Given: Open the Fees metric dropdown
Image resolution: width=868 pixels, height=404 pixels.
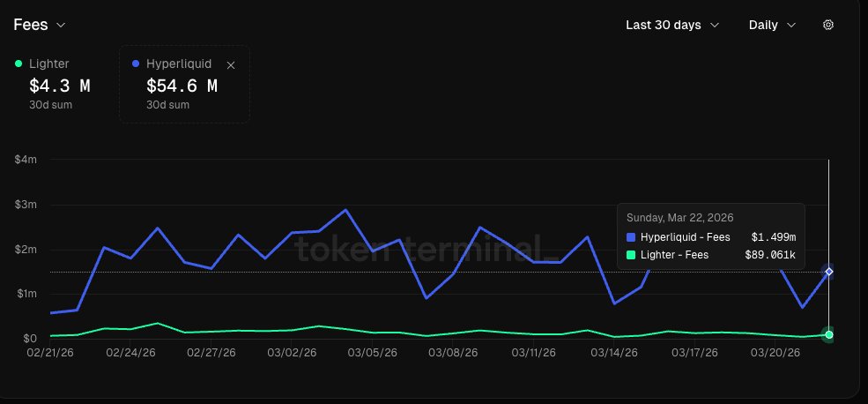Looking at the screenshot, I should pyautogui.click(x=40, y=25).
